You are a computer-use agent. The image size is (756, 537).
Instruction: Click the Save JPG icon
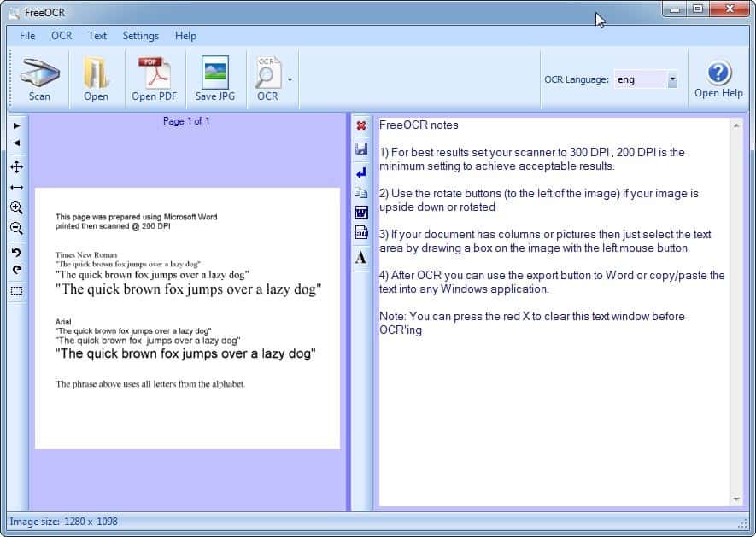tap(214, 79)
